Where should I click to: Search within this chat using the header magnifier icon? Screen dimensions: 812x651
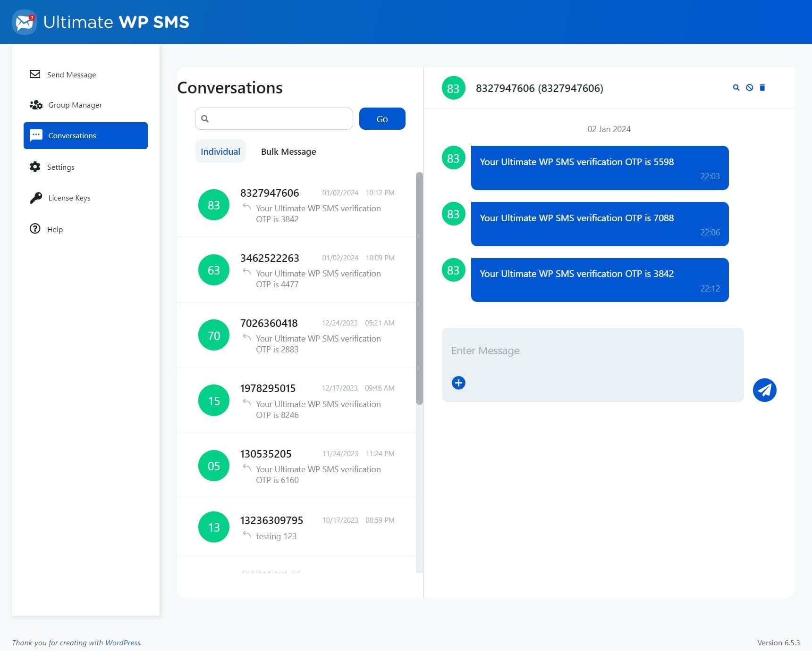tap(736, 88)
